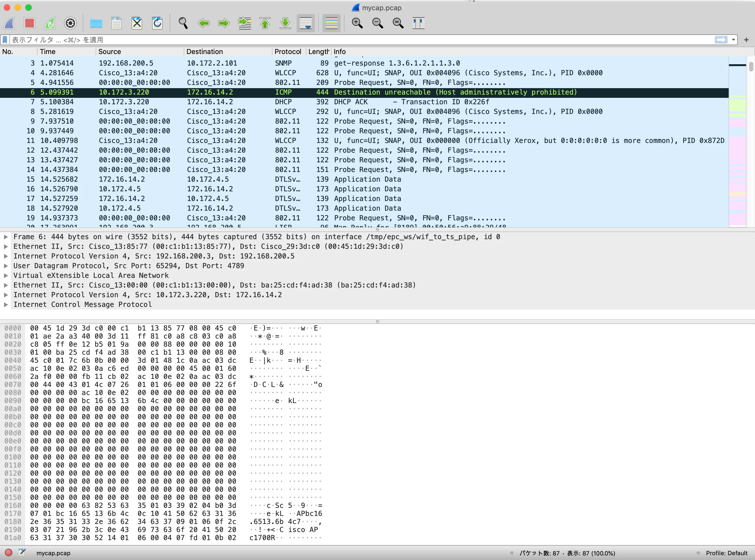Image resolution: width=755 pixels, height=560 pixels.
Task: Jump to first packet icon
Action: 265,23
